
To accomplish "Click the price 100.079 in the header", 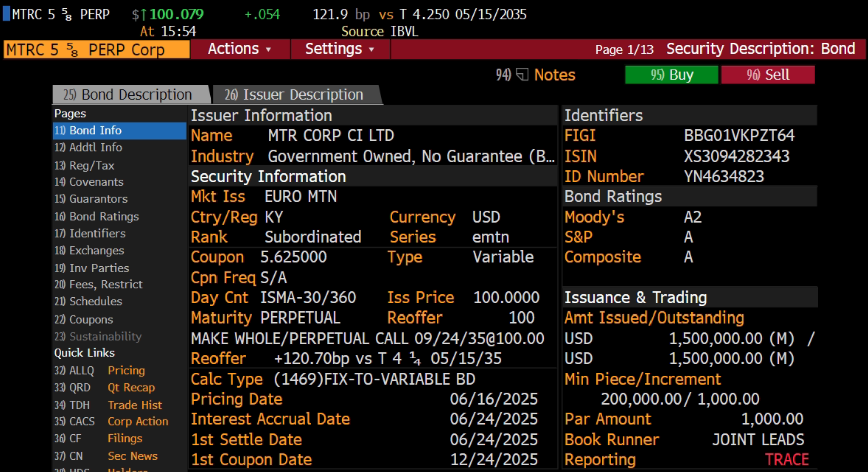I will tap(176, 14).
